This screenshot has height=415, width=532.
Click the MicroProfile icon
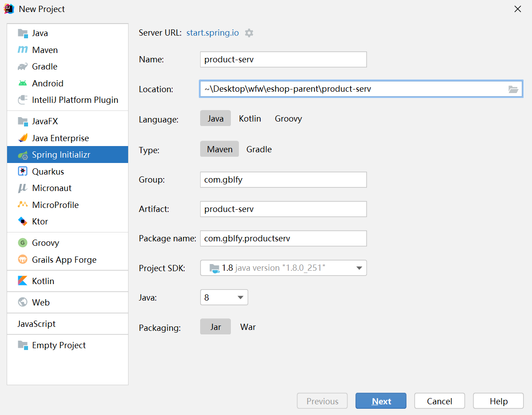[x=23, y=204]
